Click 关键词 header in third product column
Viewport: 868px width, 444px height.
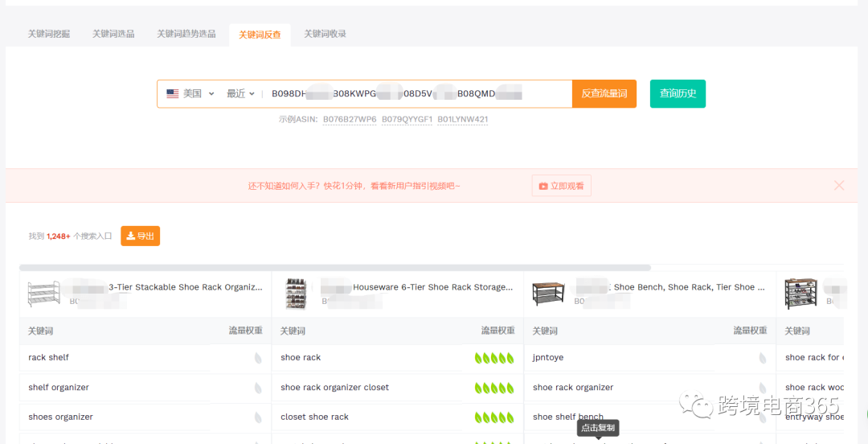click(545, 331)
